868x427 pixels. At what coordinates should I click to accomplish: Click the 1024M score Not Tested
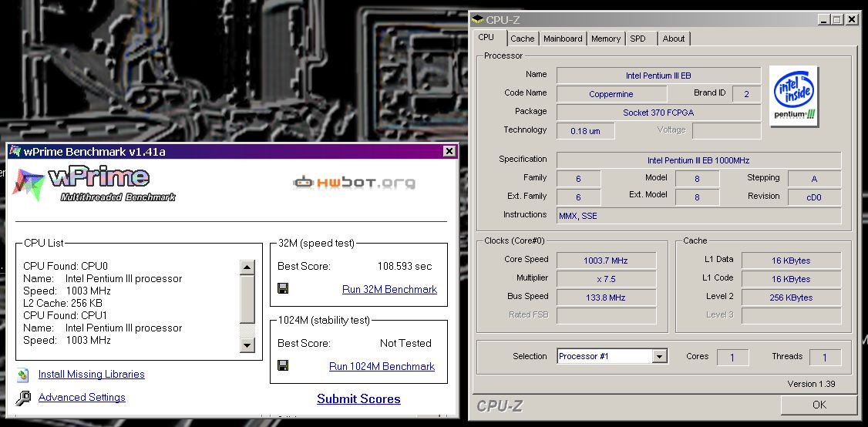point(405,343)
